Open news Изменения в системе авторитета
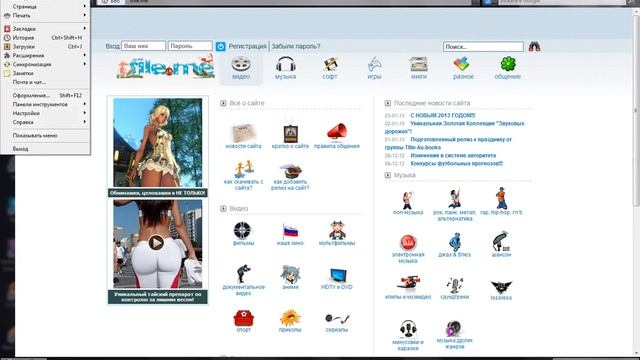The image size is (640, 360). click(x=453, y=156)
